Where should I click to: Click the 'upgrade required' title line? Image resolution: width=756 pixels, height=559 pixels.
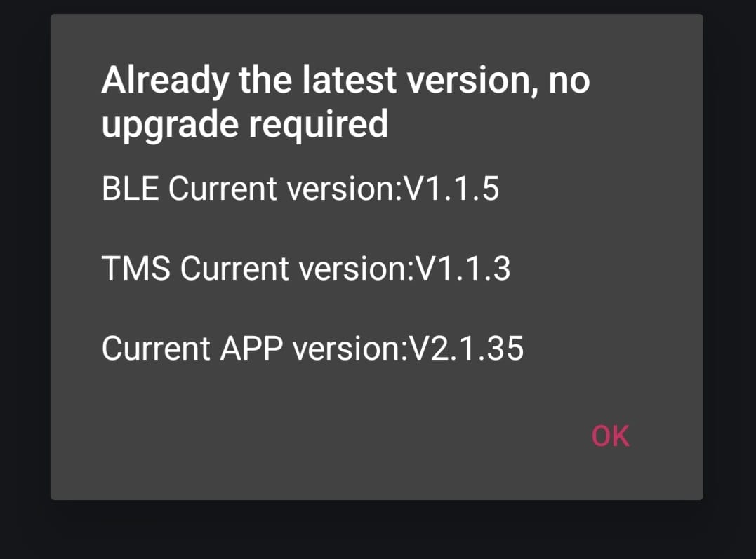click(x=244, y=124)
